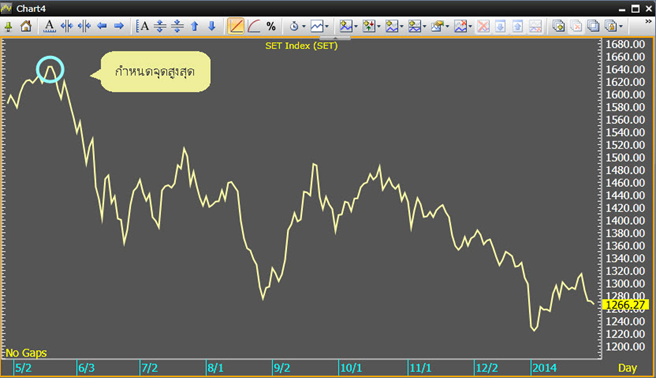656x378 pixels.
Task: Click the No Gaps label
Action: (26, 353)
